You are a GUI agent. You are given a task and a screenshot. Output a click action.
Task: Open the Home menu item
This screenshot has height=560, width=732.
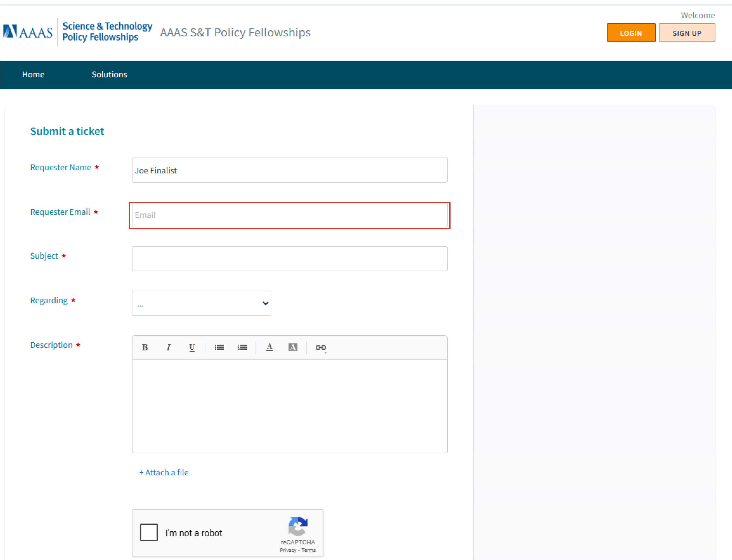point(33,74)
